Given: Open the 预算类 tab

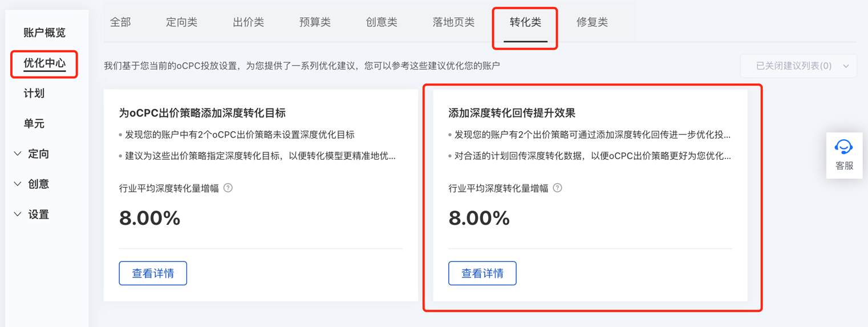Looking at the screenshot, I should tap(315, 22).
